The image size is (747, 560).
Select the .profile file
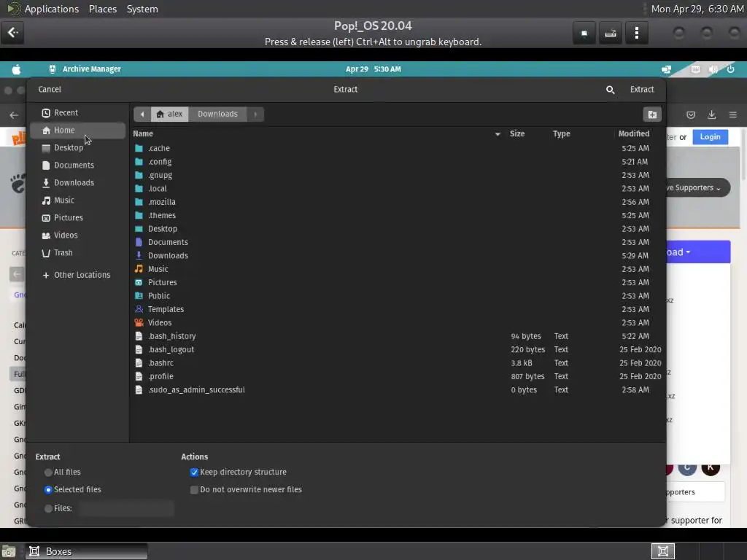tap(397, 376)
